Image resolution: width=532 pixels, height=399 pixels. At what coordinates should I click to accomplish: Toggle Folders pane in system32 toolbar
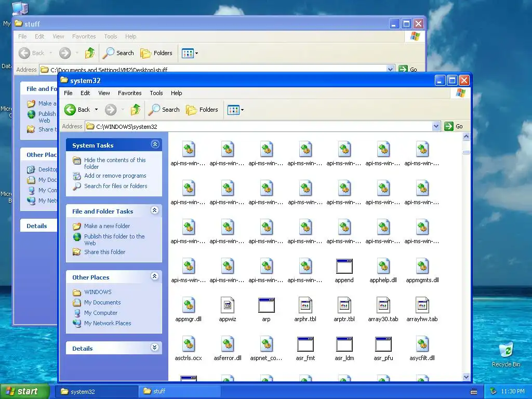[x=202, y=110]
